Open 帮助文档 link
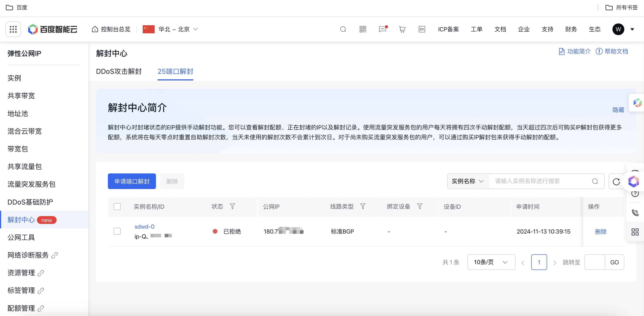Viewport: 644px width, 316px height. pos(612,51)
